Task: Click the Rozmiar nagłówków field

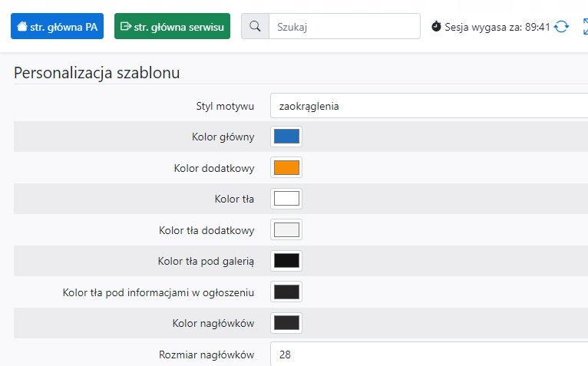Action: (x=428, y=354)
